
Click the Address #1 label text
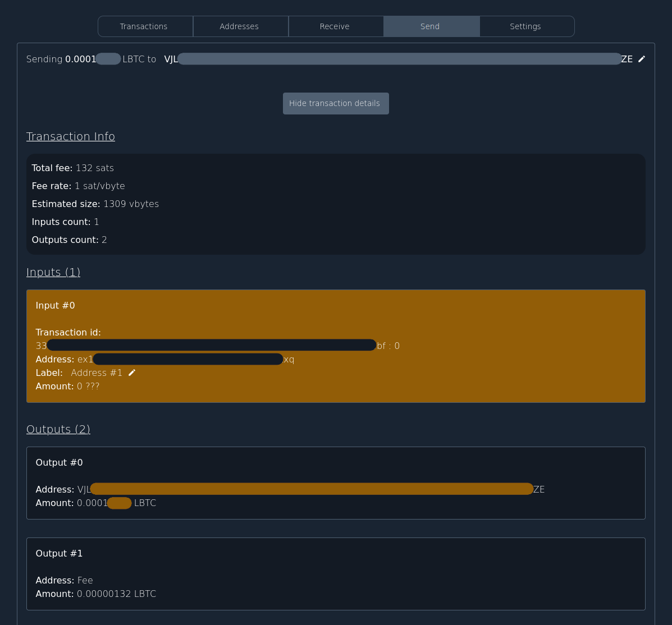(x=96, y=372)
